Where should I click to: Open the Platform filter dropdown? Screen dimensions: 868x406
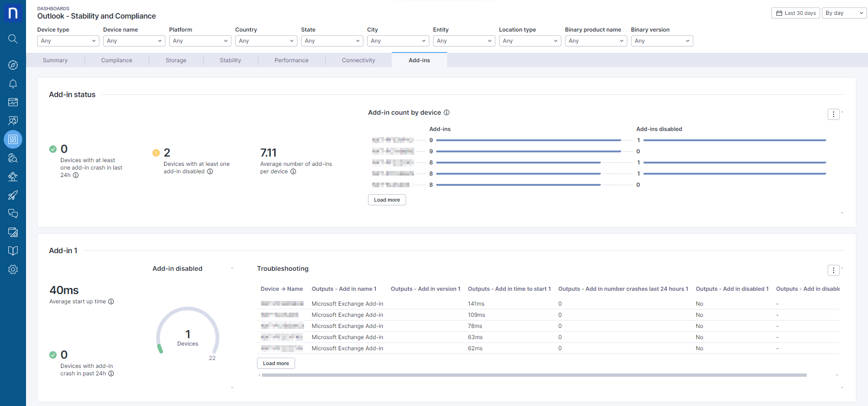pyautogui.click(x=200, y=41)
